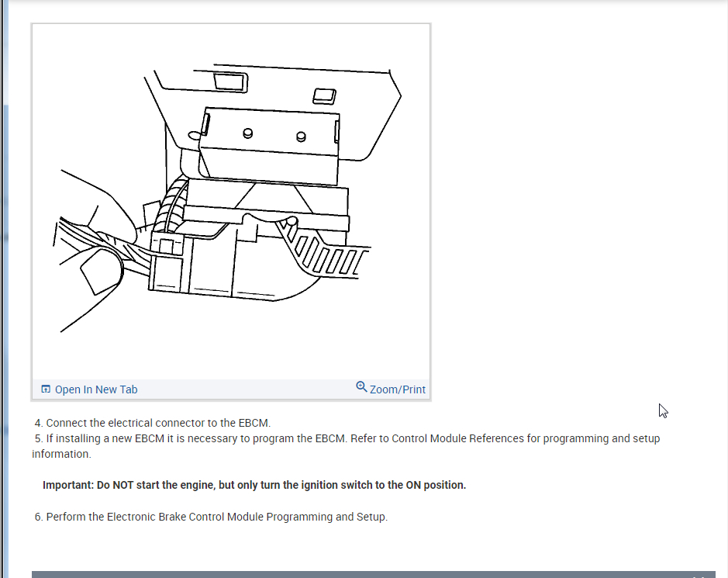728x578 pixels.
Task: Click the Important Do NOT start engine note
Action: (254, 485)
